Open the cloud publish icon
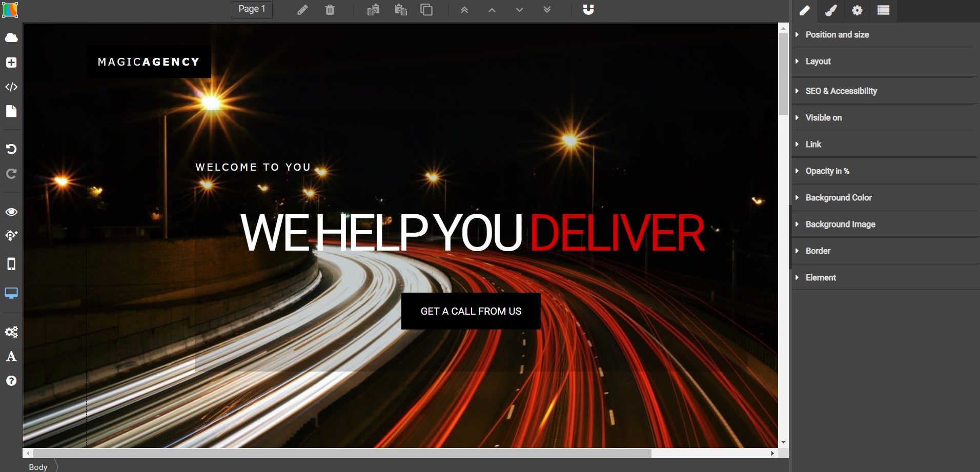980x472 pixels. (11, 37)
